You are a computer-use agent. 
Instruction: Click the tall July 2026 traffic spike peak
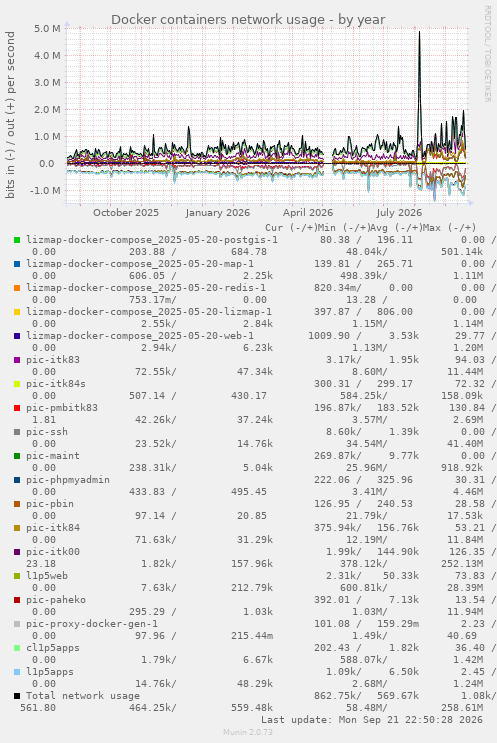click(x=419, y=32)
